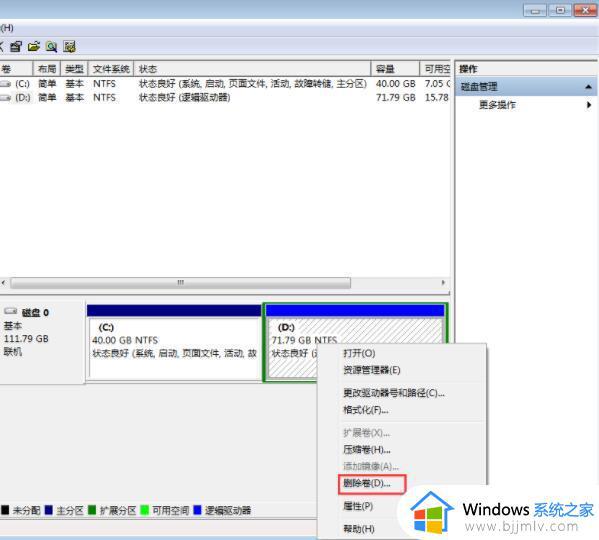Screen dimensions: 599x540
Task: Click the 71.79 GB capacity cell
Action: click(395, 98)
